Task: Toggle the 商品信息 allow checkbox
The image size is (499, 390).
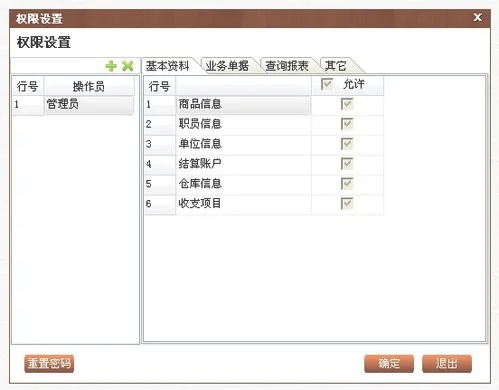Action: point(347,104)
